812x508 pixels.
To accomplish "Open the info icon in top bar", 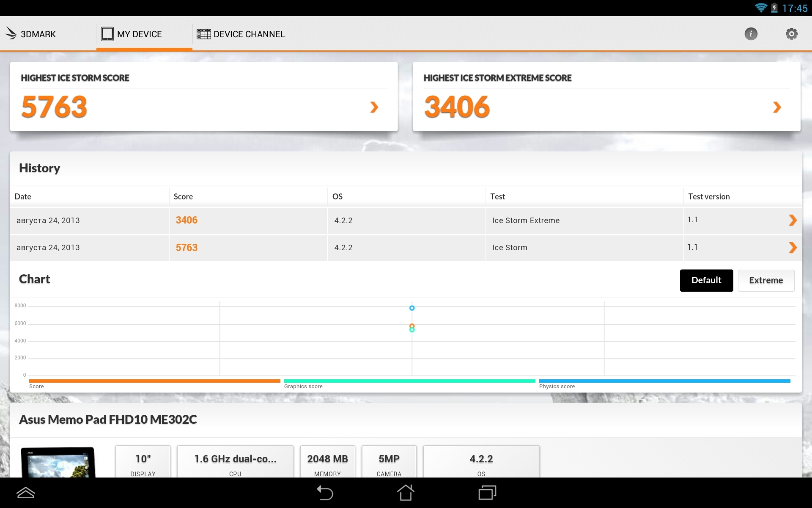I will point(751,34).
